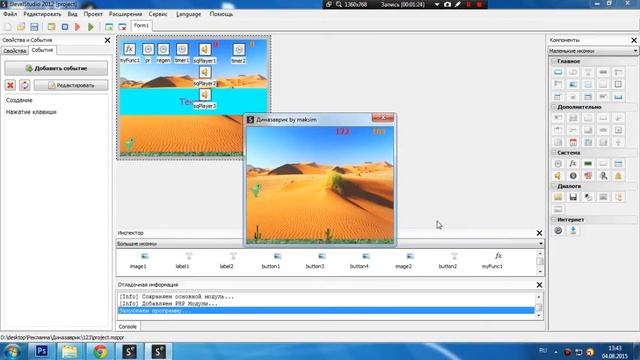Switch to the Свойства tab
The image size is (640, 360).
[x=15, y=51]
